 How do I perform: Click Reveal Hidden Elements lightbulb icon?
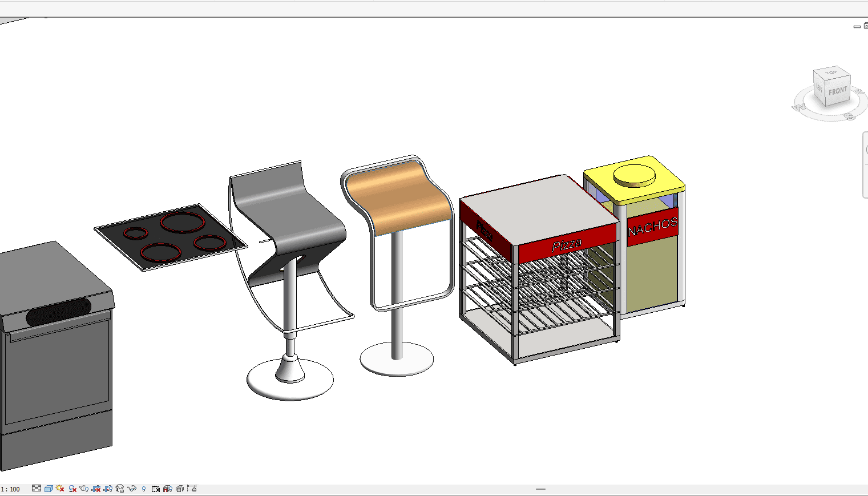[x=144, y=489]
